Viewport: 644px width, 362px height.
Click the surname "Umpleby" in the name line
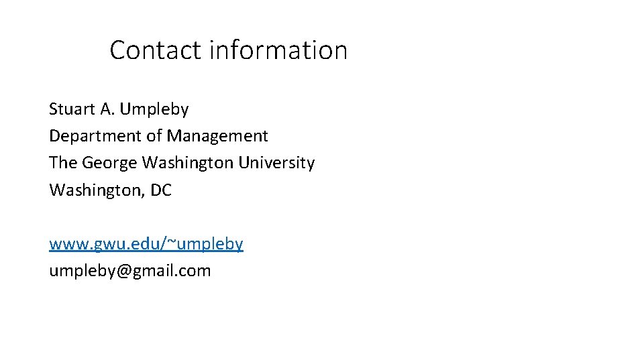[154, 109]
